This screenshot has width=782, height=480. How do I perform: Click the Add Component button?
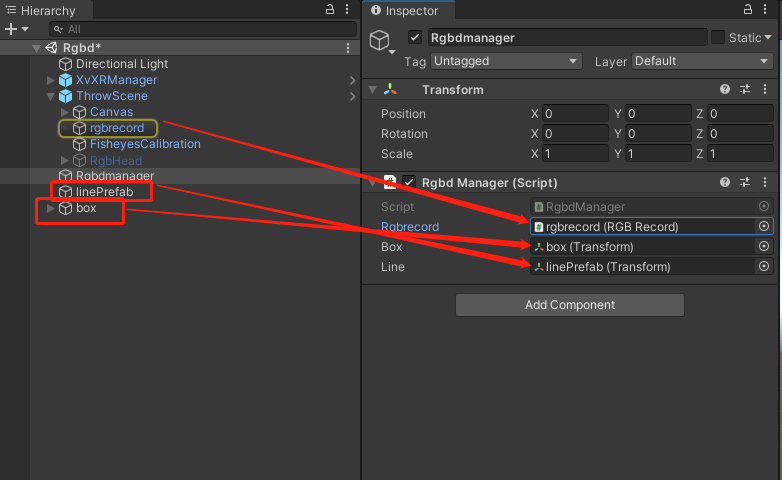[x=570, y=305]
